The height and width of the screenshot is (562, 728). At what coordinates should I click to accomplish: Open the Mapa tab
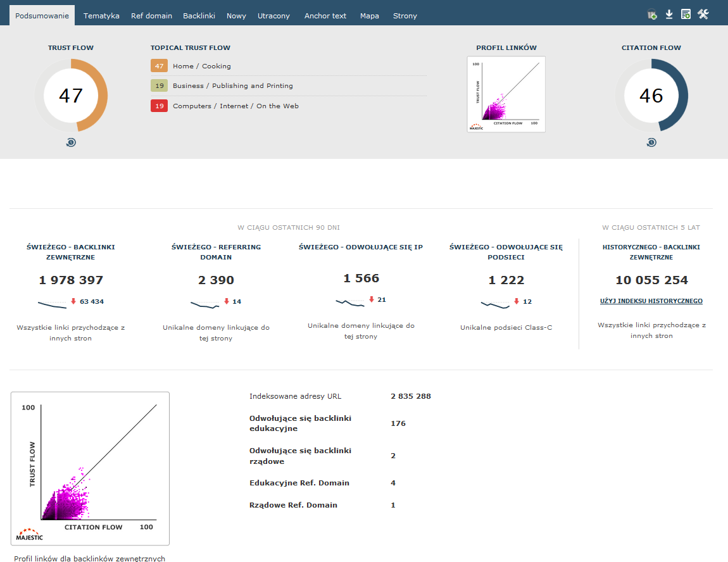click(x=370, y=16)
